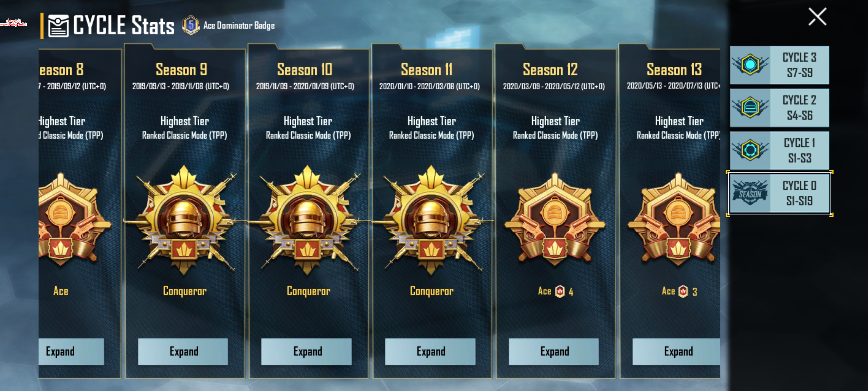Click the Season 12 Ace tier emblem
Viewport: 868px width, 391px height.
(x=555, y=220)
